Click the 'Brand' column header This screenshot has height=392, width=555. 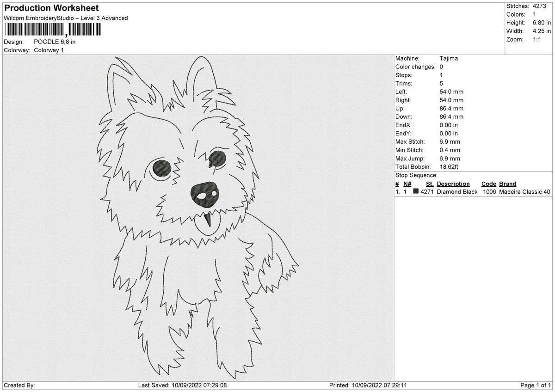pos(507,184)
